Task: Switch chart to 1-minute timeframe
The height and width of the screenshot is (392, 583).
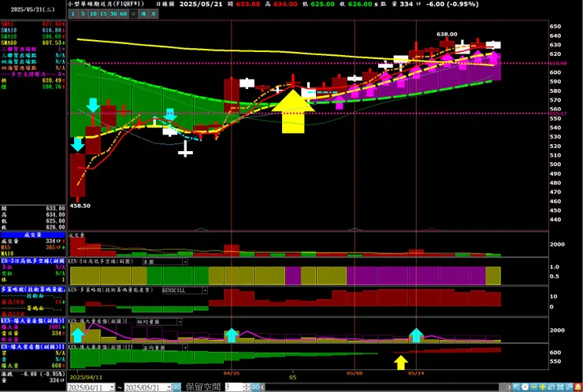Action: [72, 13]
